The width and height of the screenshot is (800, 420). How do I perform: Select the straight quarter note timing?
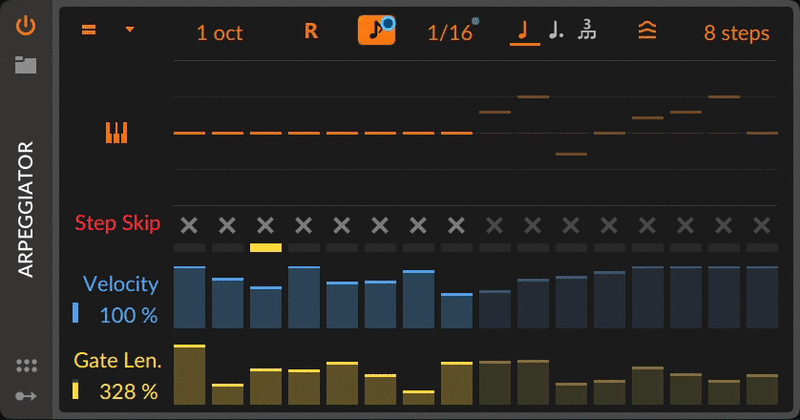(x=520, y=32)
